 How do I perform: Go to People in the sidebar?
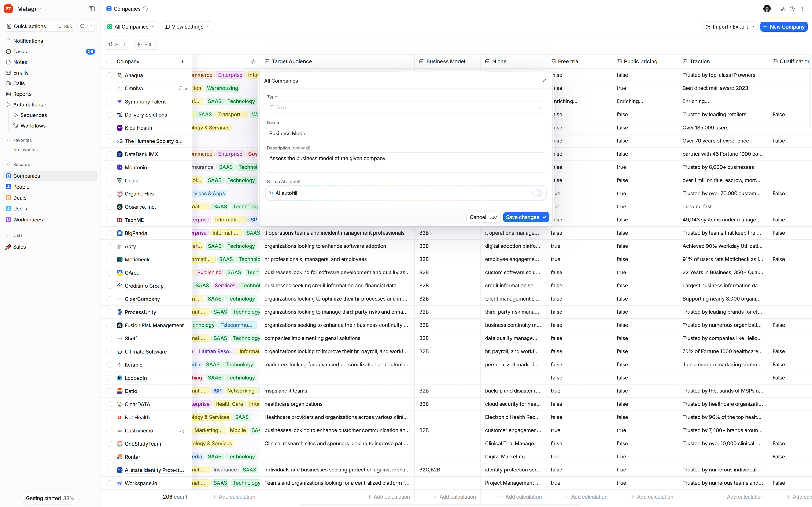click(x=21, y=187)
